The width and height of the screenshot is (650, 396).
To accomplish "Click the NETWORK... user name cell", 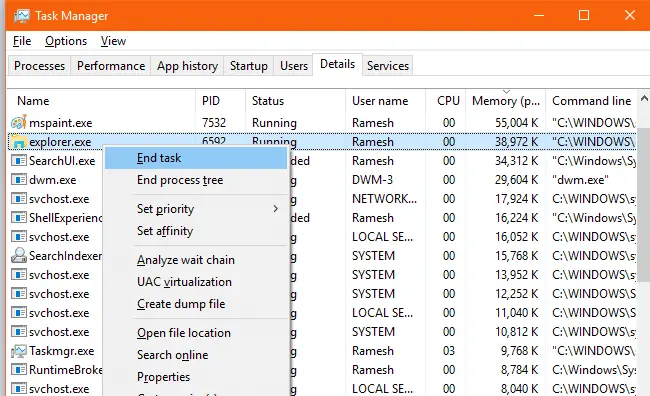I will click(384, 199).
